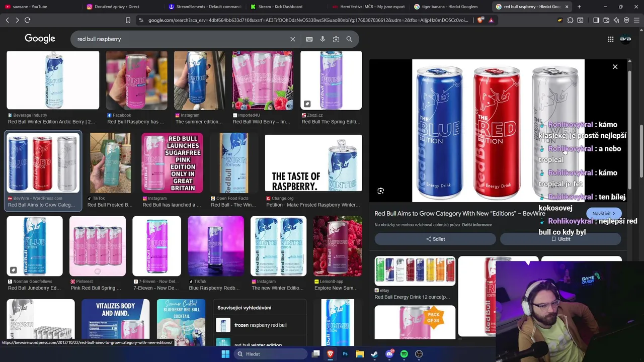Open the Zbozi.cz Spring Edition thumbnail
The image size is (644, 362).
point(331,80)
